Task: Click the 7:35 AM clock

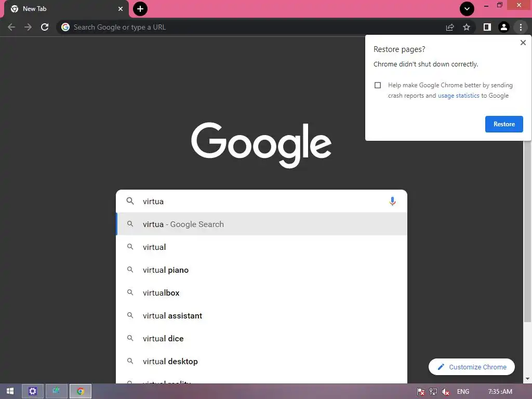Action: click(500, 392)
